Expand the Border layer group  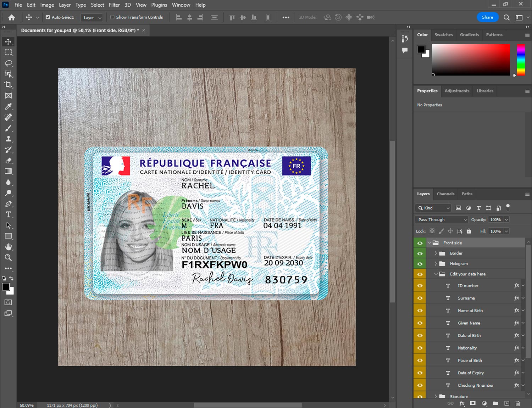click(x=436, y=253)
